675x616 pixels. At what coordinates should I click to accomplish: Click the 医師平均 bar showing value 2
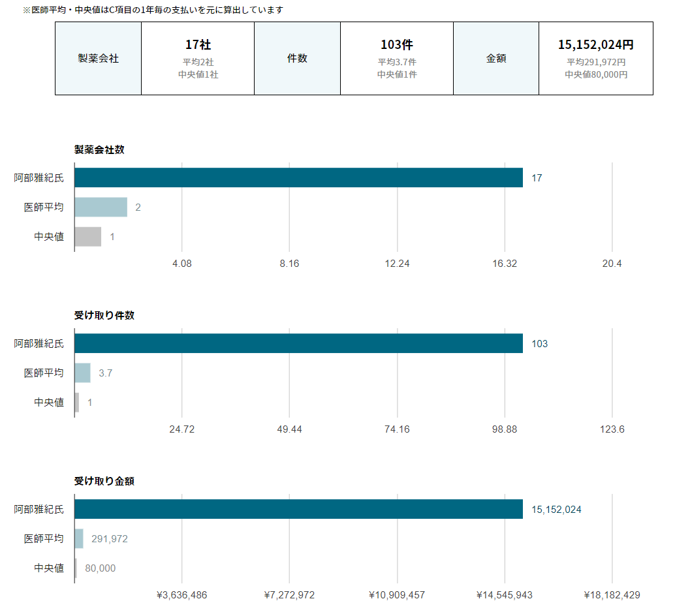pyautogui.click(x=101, y=207)
